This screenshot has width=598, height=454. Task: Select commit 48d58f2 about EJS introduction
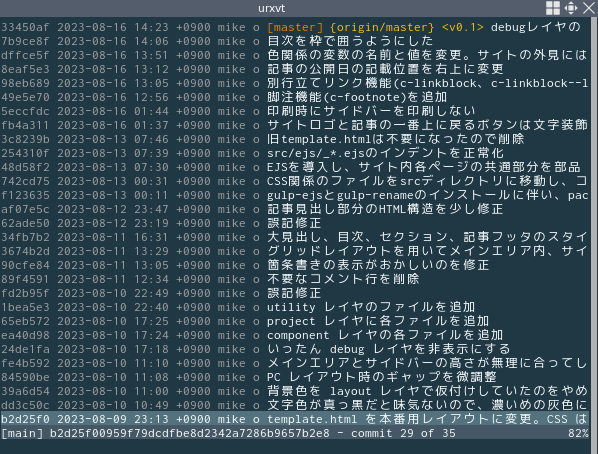point(295,167)
